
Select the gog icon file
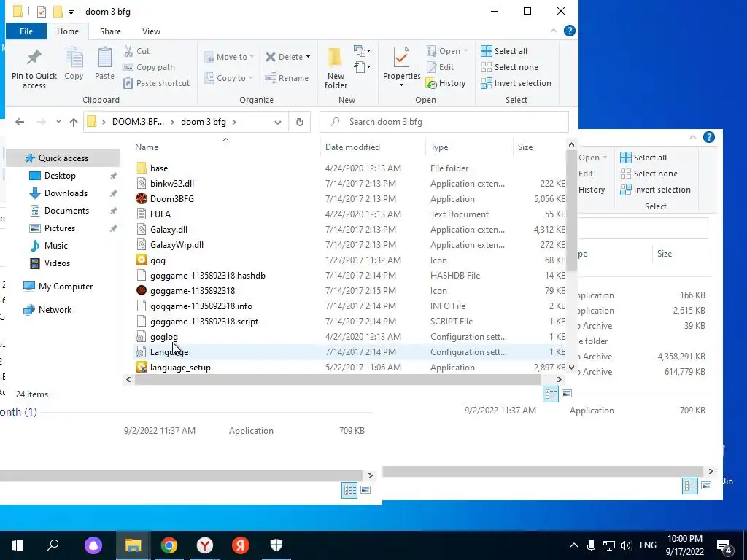pos(158,260)
